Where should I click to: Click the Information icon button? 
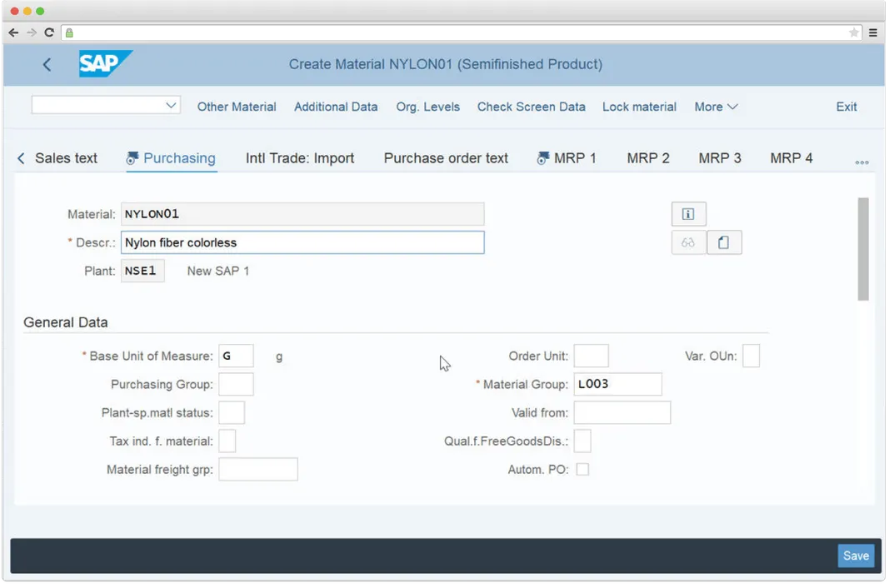[688, 213]
